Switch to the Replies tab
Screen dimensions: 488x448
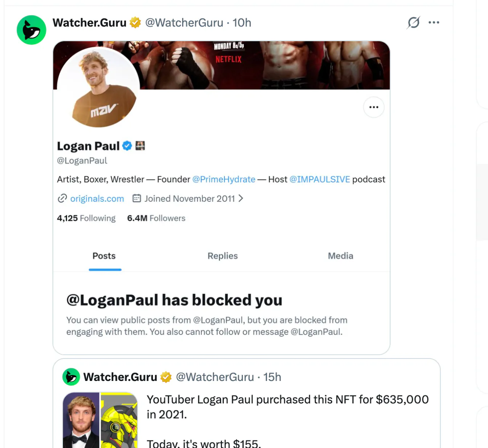click(x=223, y=256)
